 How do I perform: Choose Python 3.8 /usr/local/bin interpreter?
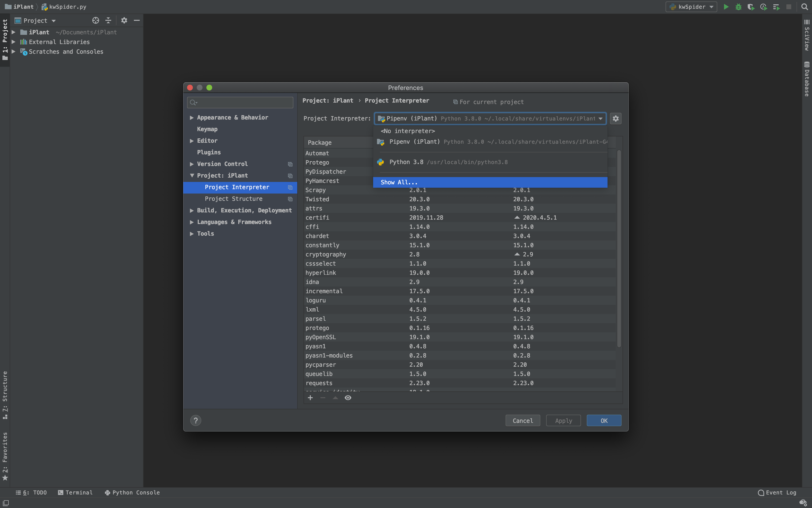490,162
